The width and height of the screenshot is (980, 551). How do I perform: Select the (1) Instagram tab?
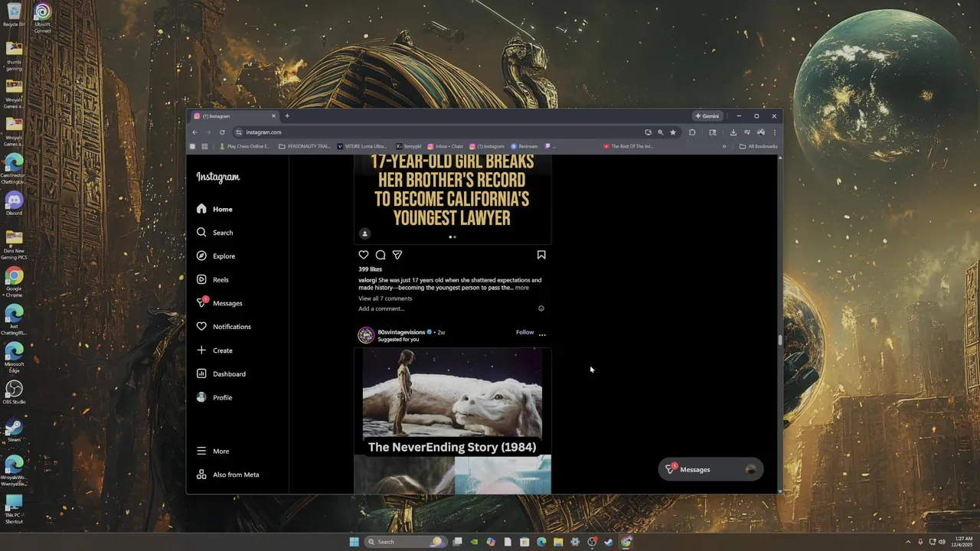tap(234, 116)
